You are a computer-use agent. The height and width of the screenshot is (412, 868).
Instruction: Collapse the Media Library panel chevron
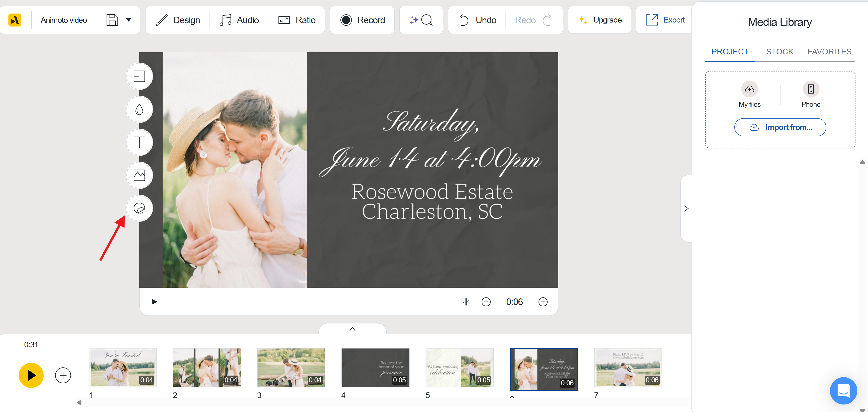click(686, 208)
